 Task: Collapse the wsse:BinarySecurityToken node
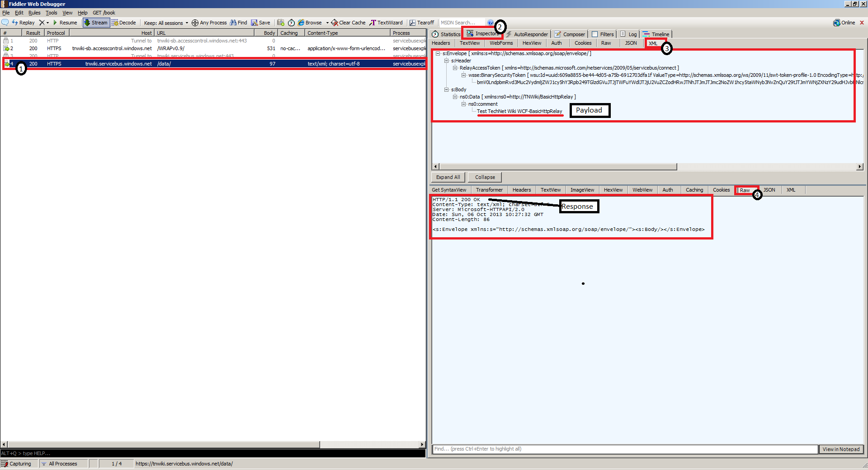[463, 75]
